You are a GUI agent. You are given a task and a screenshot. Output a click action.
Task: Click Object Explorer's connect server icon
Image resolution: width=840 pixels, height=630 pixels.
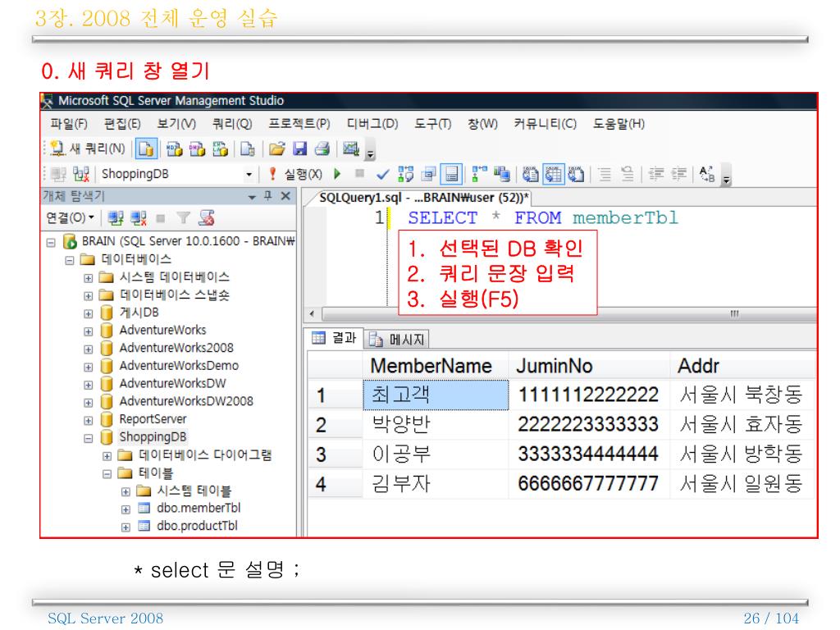click(x=116, y=218)
